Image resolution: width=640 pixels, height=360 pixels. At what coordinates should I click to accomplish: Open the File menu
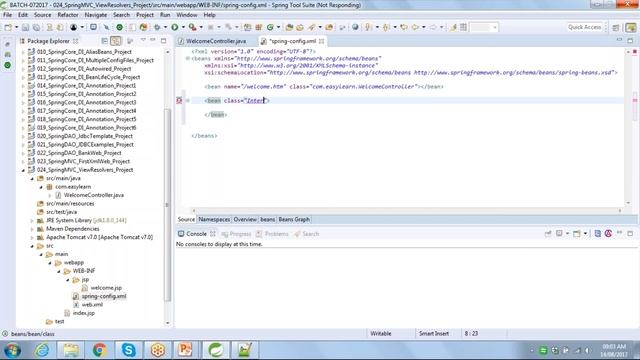click(x=7, y=15)
